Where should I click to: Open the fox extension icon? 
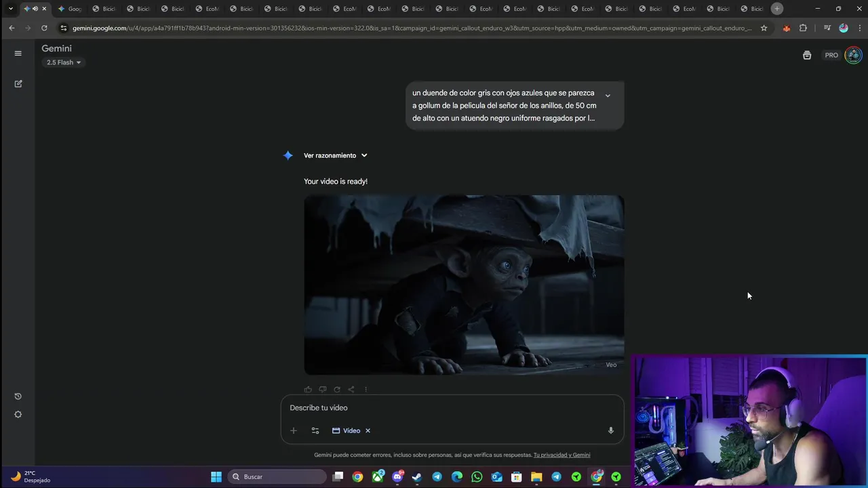click(x=787, y=28)
